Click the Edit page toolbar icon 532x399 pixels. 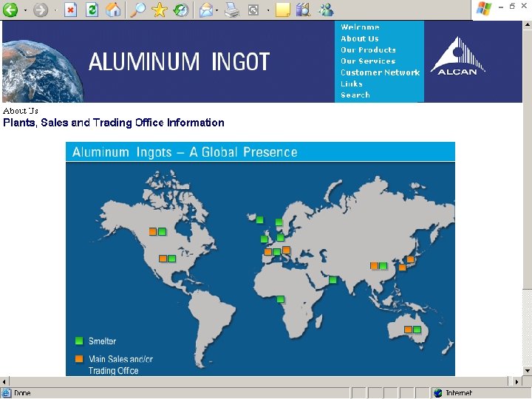point(253,10)
